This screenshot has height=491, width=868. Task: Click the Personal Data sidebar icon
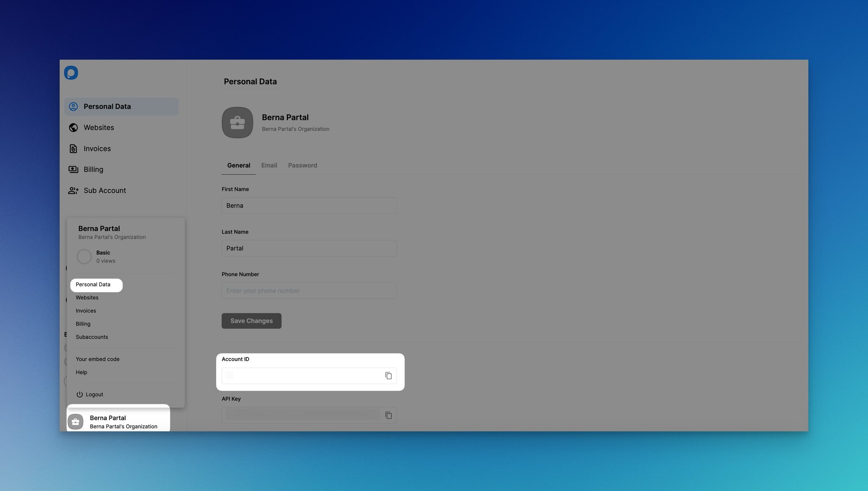tap(73, 106)
